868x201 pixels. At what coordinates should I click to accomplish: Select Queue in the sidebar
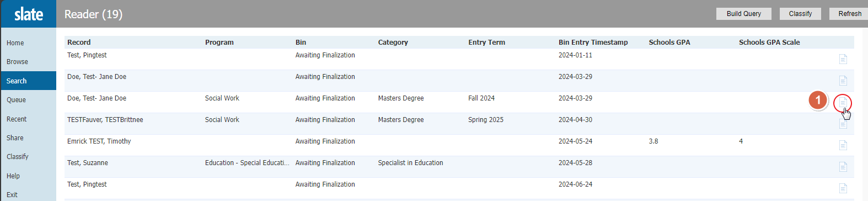click(17, 100)
